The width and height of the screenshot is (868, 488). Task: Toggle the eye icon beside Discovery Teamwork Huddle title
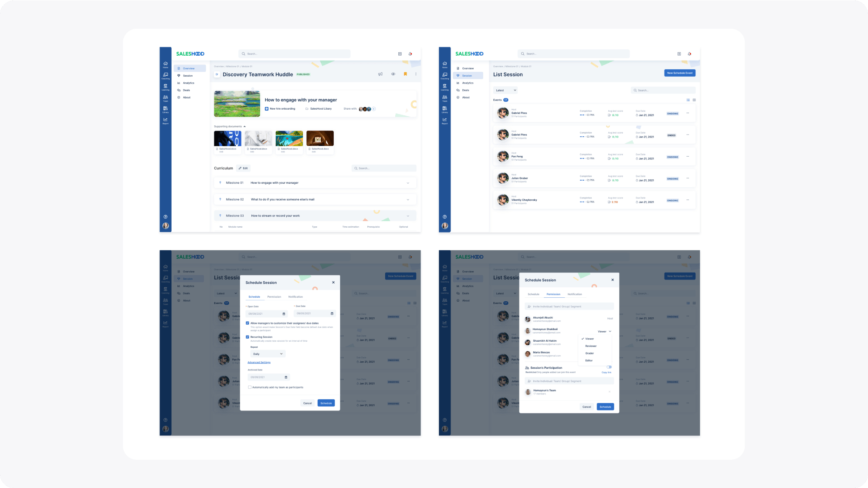pos(393,74)
